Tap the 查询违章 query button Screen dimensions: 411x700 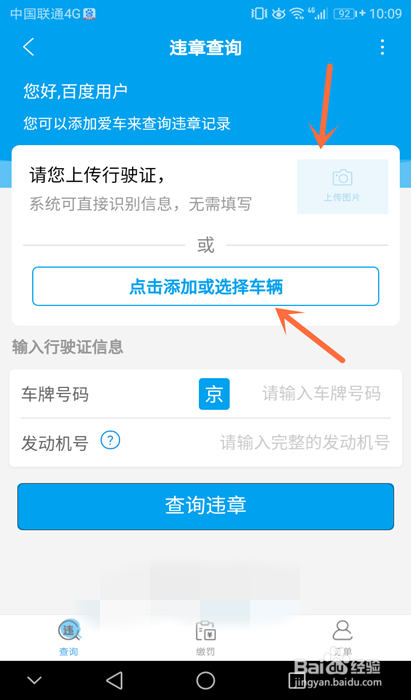pos(206,506)
